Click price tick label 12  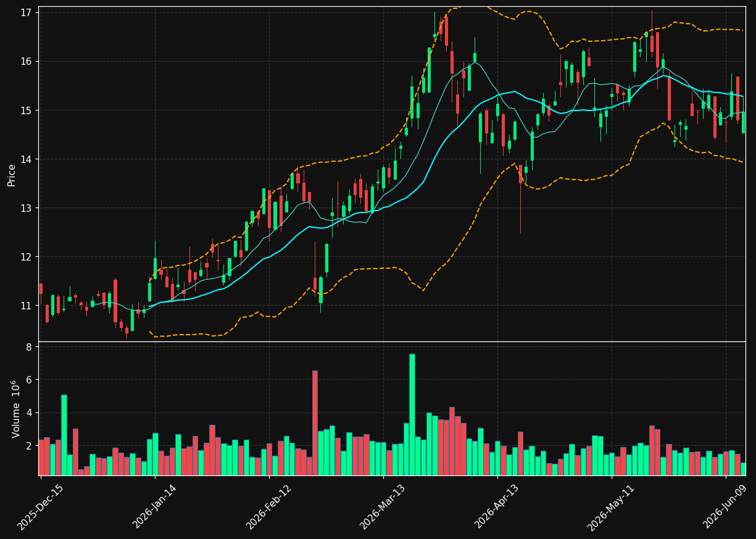pos(27,257)
